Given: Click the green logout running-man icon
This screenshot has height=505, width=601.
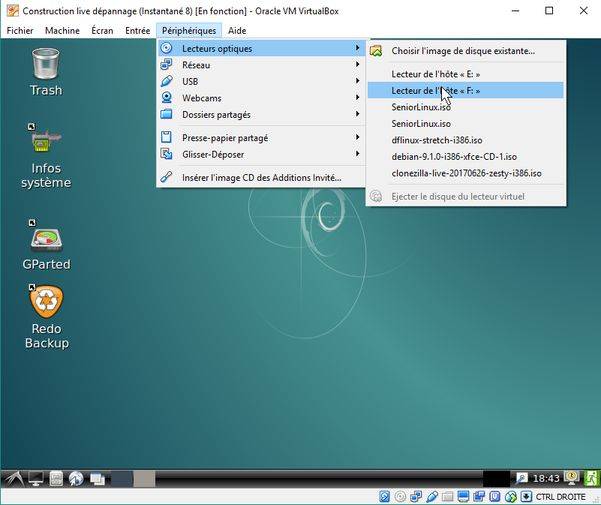Looking at the screenshot, I should click(x=591, y=478).
